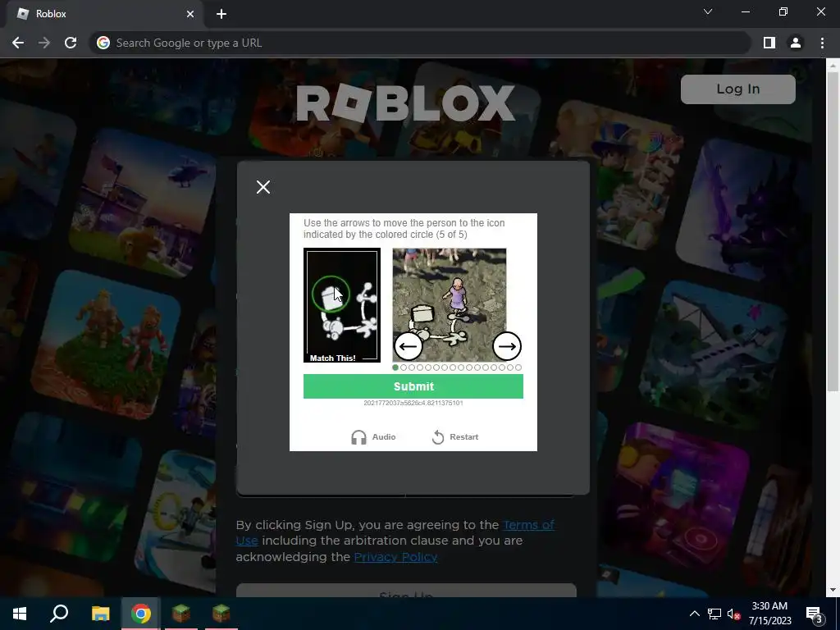
Task: Open the Chrome tab search dropdown
Action: pos(708,11)
